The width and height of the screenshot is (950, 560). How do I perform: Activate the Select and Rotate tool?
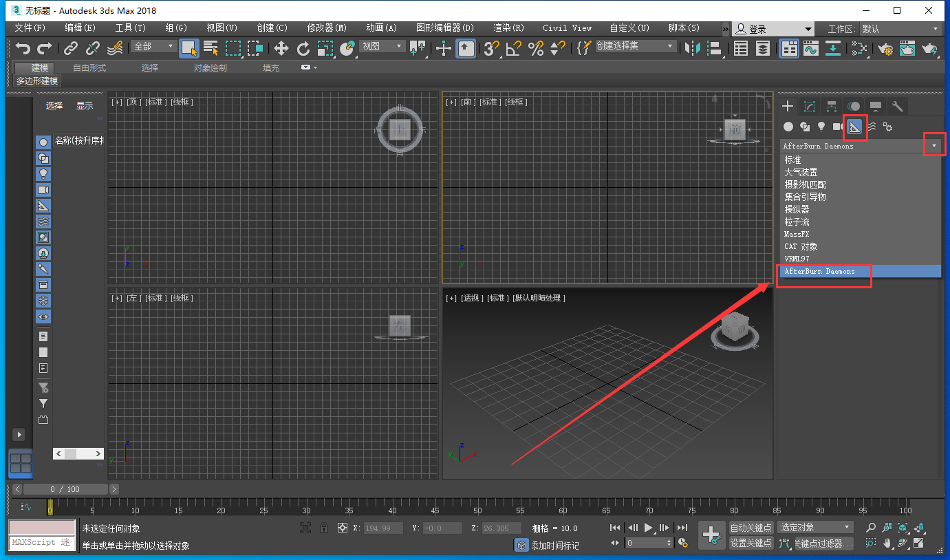coord(303,48)
